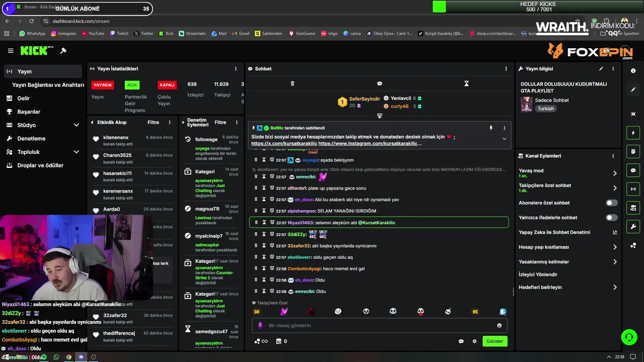Click the screen capture icon in the right rail
The height and width of the screenshot is (362, 644).
(x=633, y=114)
